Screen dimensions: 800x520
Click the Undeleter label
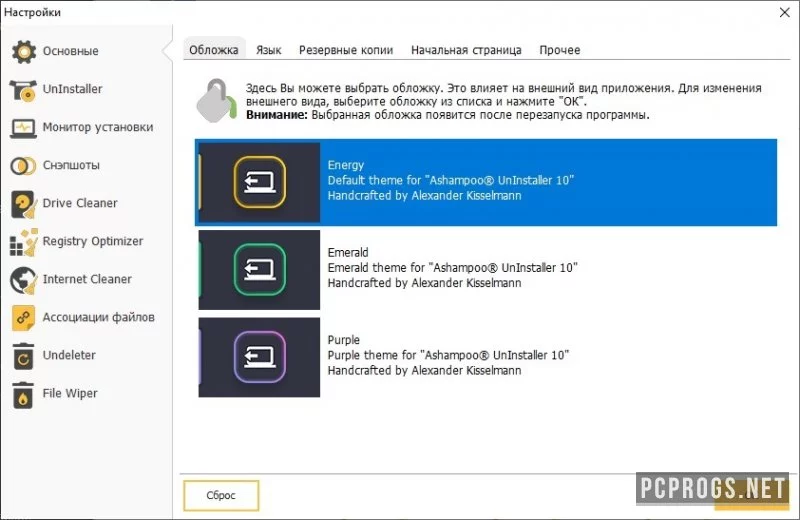pyautogui.click(x=69, y=355)
